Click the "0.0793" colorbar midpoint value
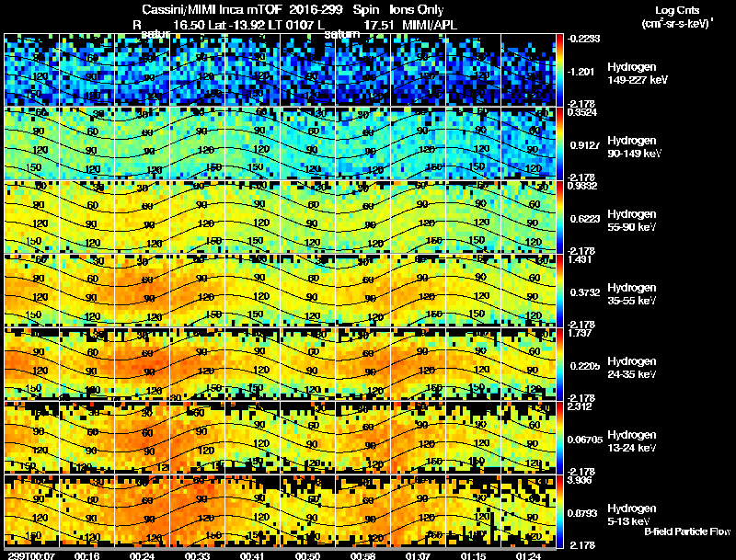Image resolution: width=736 pixels, height=560 pixels. click(x=582, y=514)
